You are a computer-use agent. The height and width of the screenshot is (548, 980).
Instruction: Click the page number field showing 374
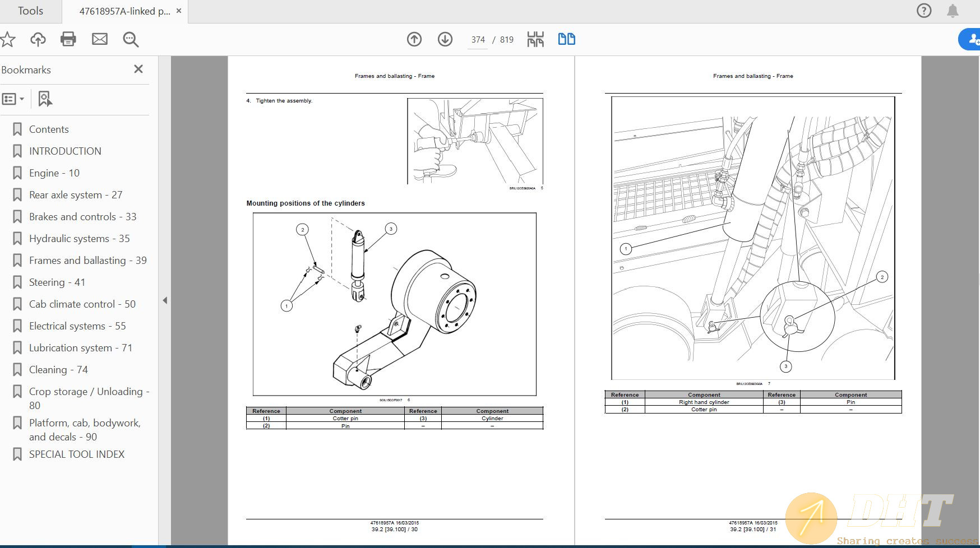pyautogui.click(x=478, y=40)
